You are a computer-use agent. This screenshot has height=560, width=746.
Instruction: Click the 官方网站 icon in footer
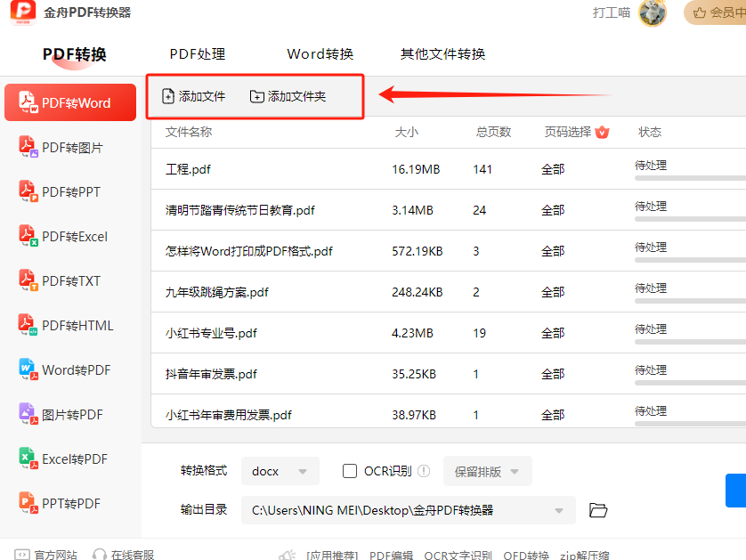point(22,555)
